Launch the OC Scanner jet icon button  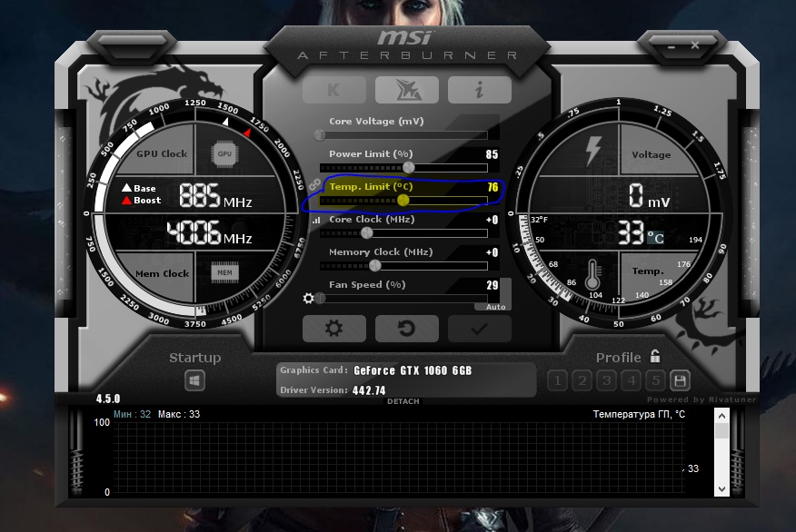406,90
